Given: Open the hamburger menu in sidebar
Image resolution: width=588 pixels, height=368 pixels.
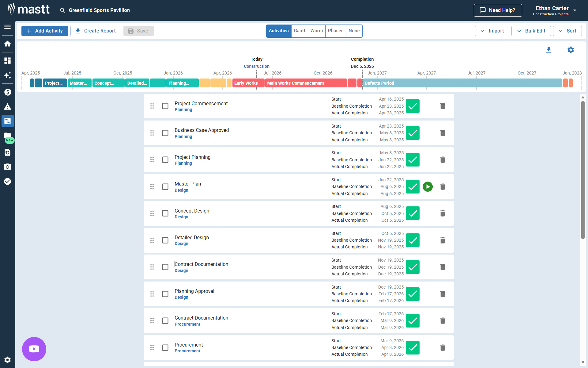Looking at the screenshot, I should coord(8,27).
